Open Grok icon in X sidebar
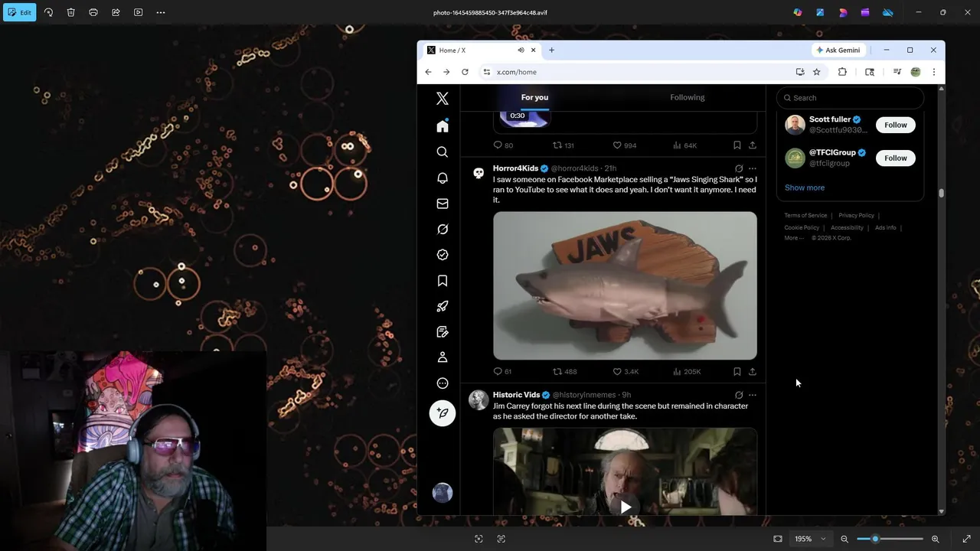The height and width of the screenshot is (551, 980). (x=443, y=229)
